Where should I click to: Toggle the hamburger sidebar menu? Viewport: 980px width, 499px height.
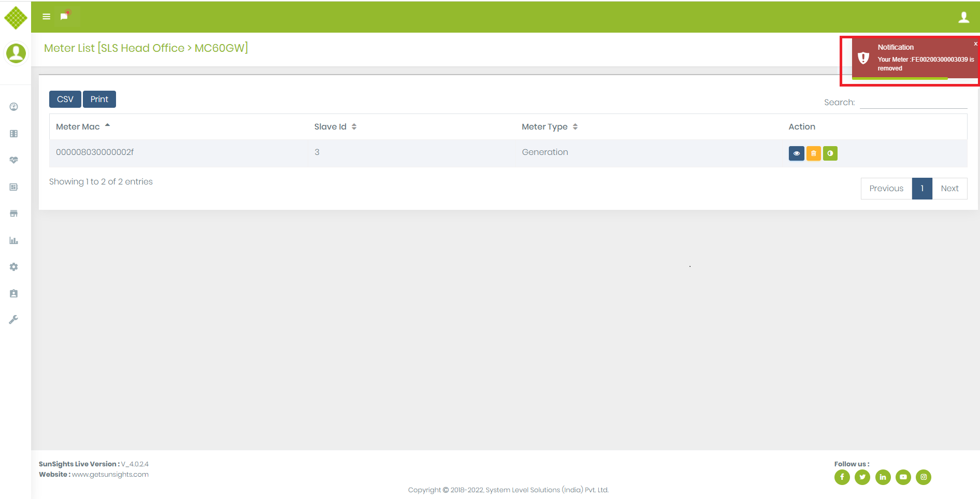(46, 17)
